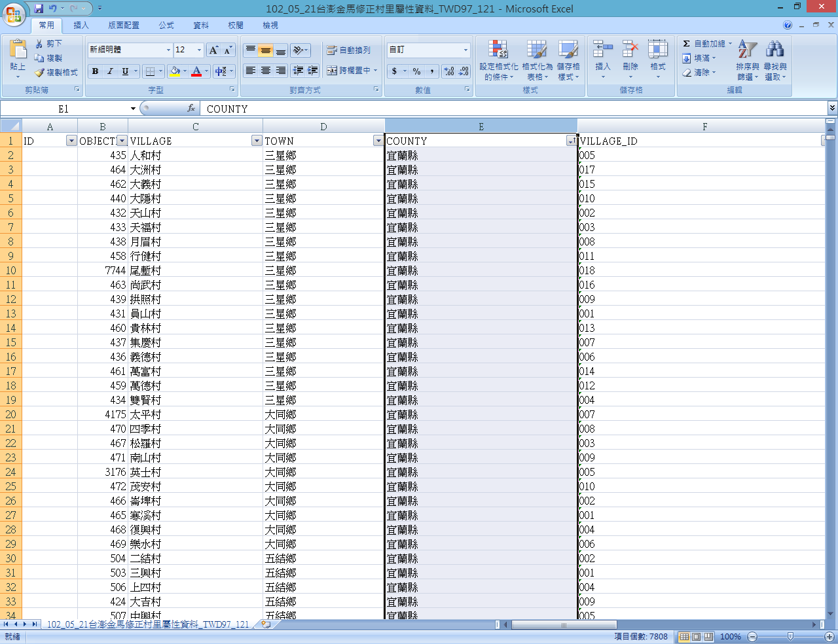
Task: Click the Format Painter (複製格式) brush icon
Action: [x=40, y=73]
